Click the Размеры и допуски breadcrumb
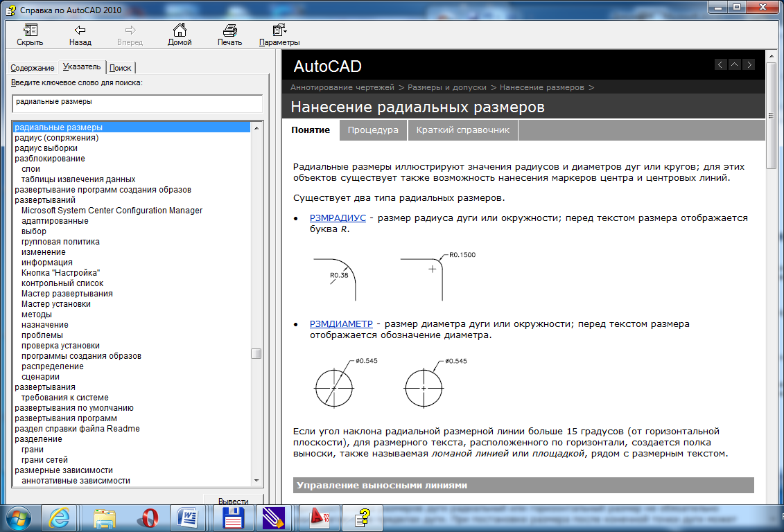The image size is (784, 532). (447, 87)
